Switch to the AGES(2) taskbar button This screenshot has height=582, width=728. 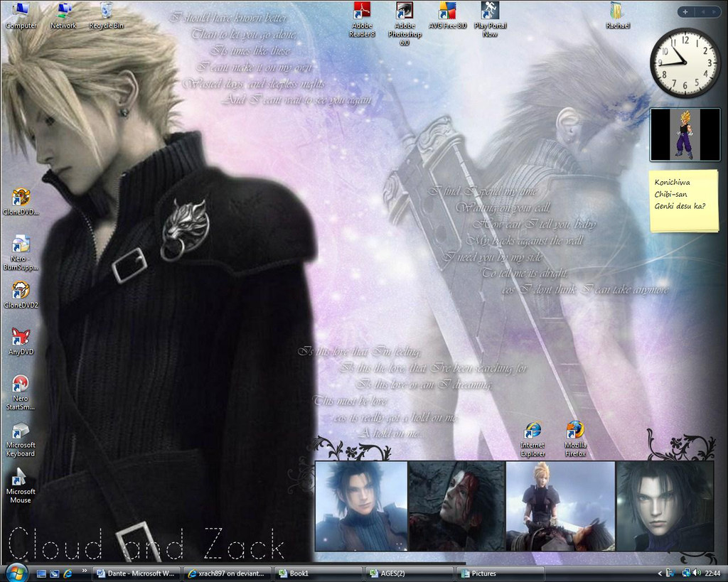click(409, 573)
